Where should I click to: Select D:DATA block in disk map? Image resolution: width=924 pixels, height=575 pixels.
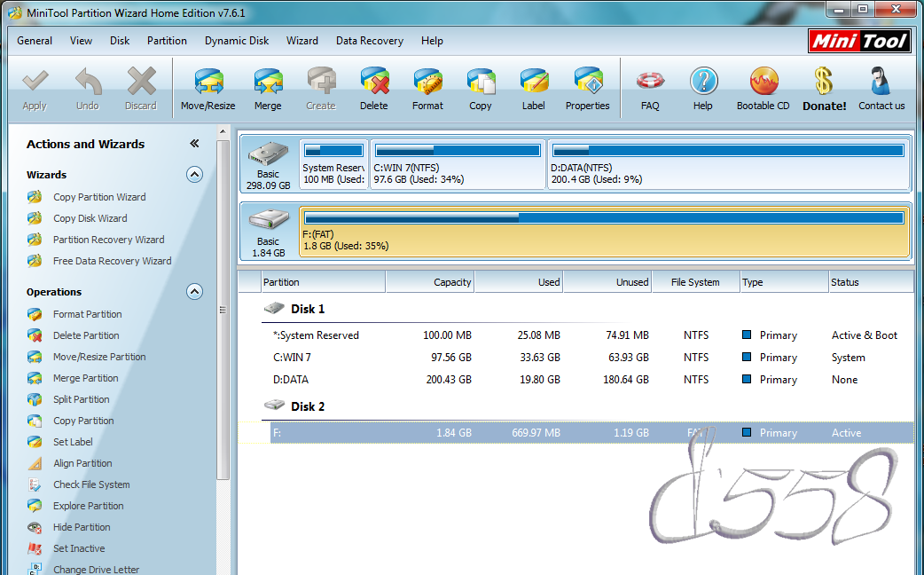(729, 164)
